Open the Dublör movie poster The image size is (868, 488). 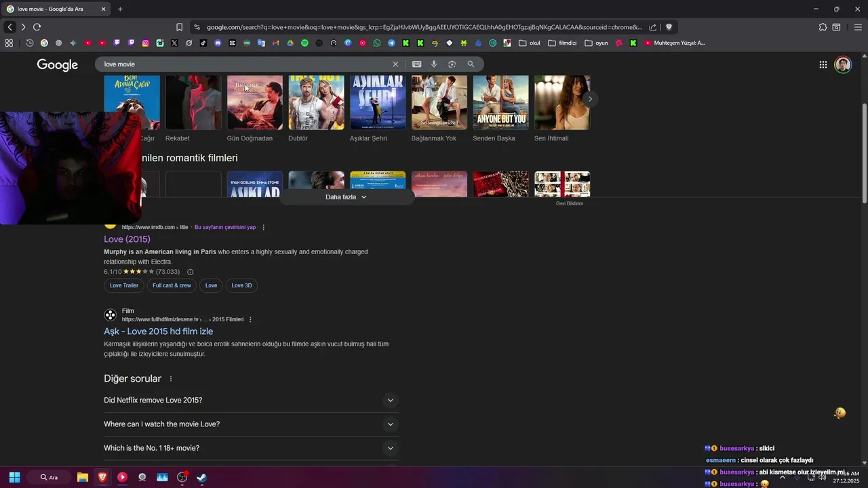(x=316, y=102)
